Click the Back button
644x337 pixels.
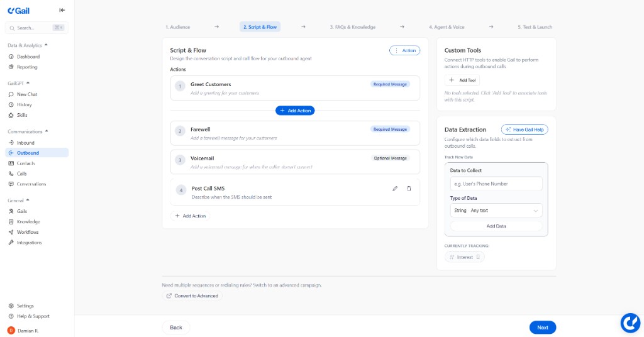click(176, 328)
